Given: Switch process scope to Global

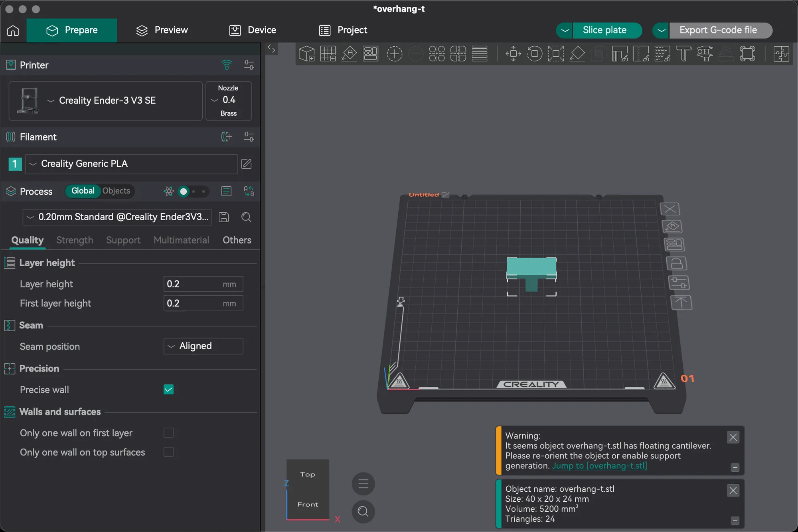Looking at the screenshot, I should (83, 191).
